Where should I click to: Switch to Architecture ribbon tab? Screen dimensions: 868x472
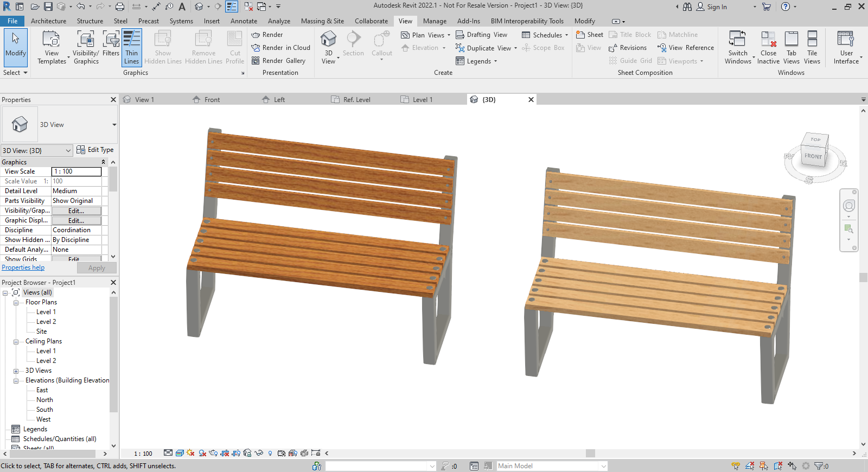(48, 21)
